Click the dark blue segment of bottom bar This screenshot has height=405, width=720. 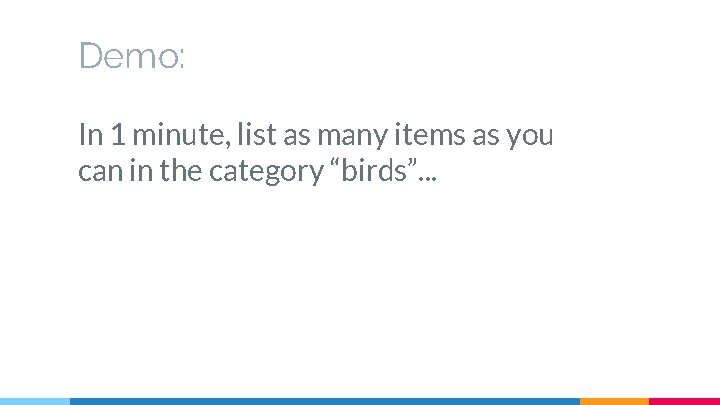(x=325, y=401)
